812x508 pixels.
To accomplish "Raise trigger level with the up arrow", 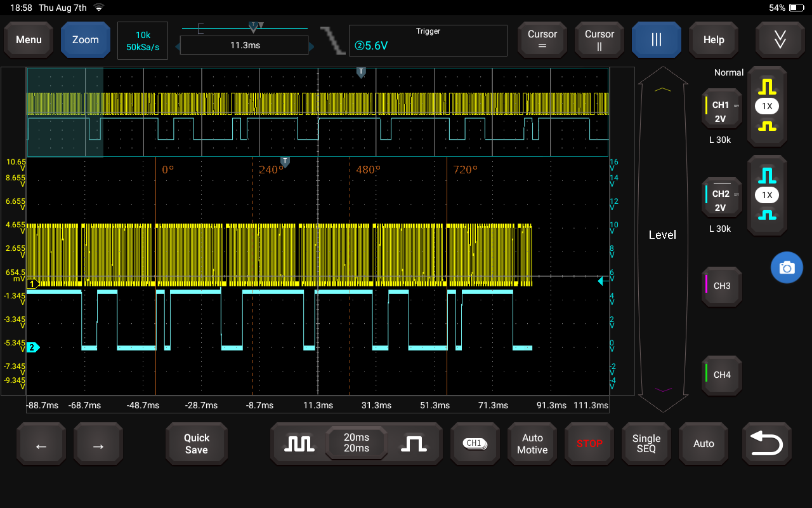I will pyautogui.click(x=662, y=90).
